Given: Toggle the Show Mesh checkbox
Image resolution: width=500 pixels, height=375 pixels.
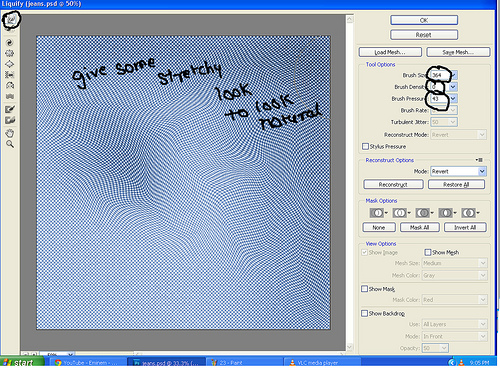Looking at the screenshot, I should [428, 252].
